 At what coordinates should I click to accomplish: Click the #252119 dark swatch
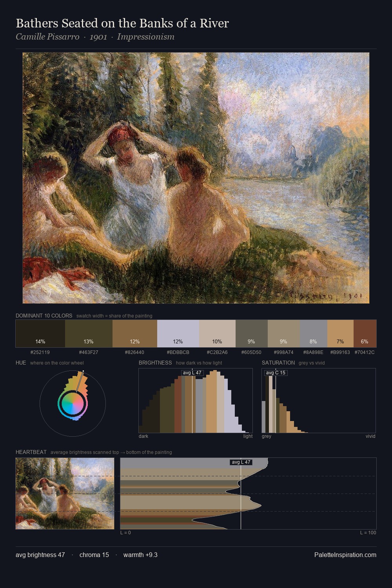40,334
